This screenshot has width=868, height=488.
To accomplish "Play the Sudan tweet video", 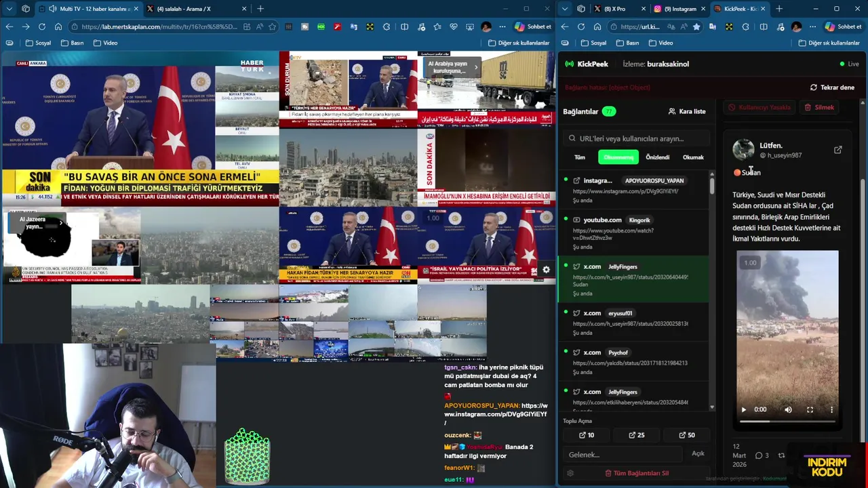I will pyautogui.click(x=743, y=409).
